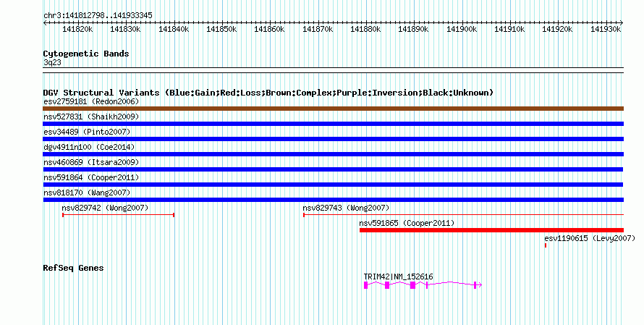Click the brown complex variant bar esv2759181
Viewport: 644px width, 325px height.
(x=333, y=109)
